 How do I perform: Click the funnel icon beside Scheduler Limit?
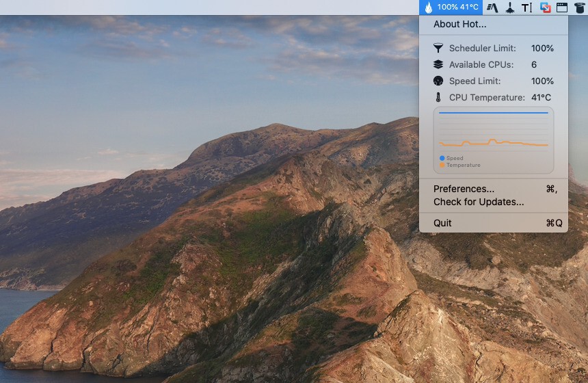(438, 48)
